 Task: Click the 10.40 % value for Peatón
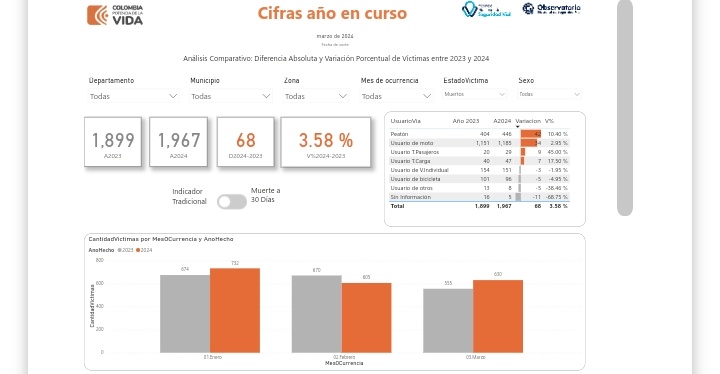557,134
